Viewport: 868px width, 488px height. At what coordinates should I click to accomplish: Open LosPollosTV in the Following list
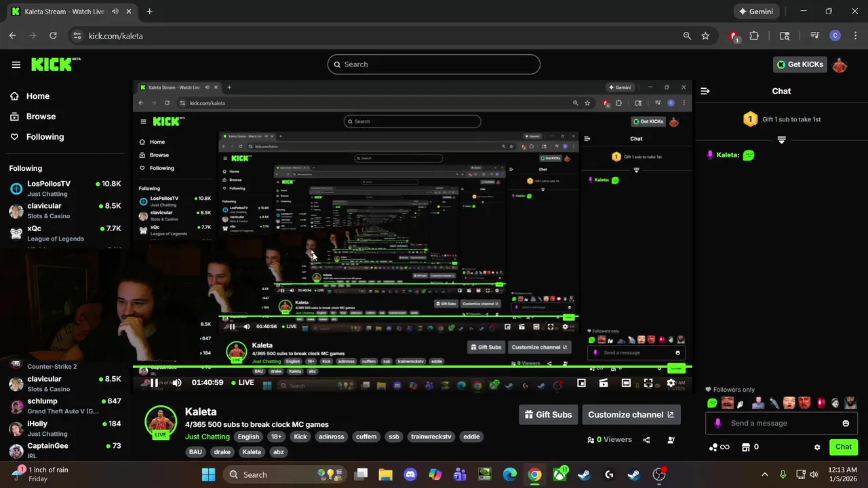[65, 188]
